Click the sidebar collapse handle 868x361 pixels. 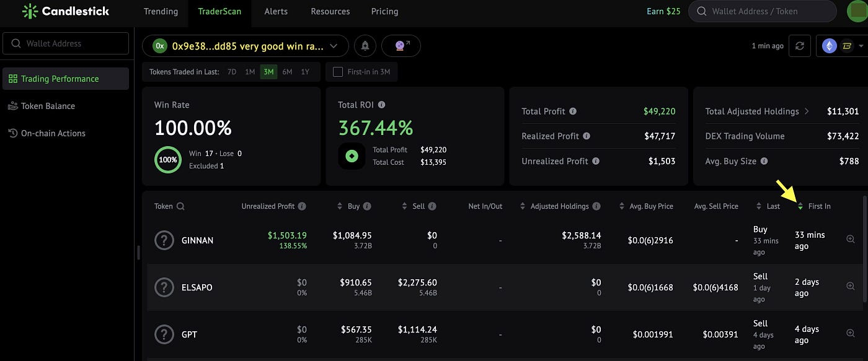(138, 253)
